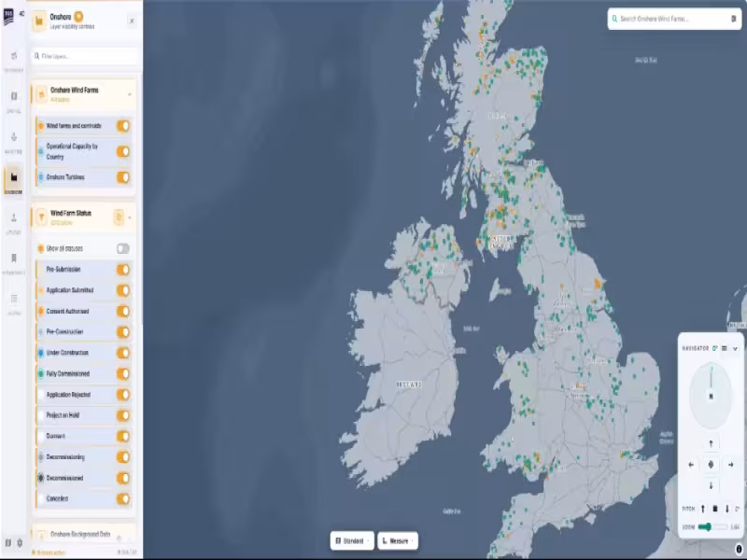
Task: Collapse the Navigator panel chevron
Action: point(735,348)
